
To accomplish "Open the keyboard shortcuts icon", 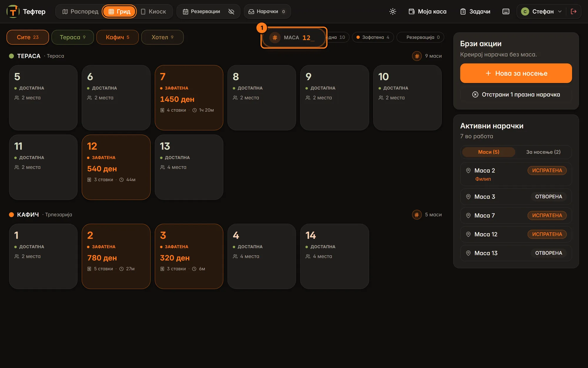I will tap(506, 11).
